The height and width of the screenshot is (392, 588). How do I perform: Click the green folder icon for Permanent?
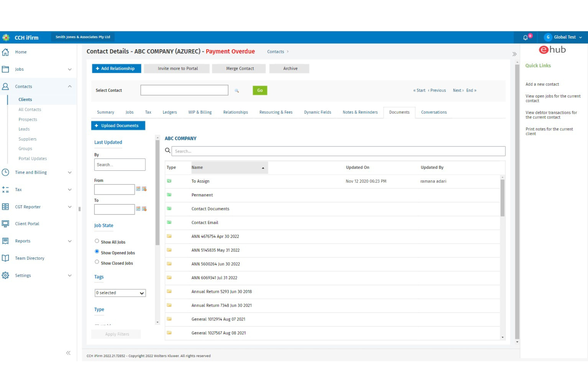(x=169, y=195)
